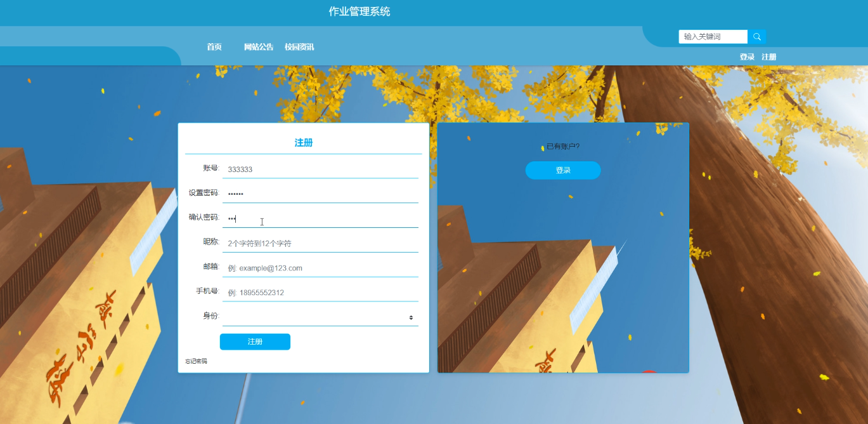Click the 已有账户? text
Screen dimensions: 868x424
point(563,147)
